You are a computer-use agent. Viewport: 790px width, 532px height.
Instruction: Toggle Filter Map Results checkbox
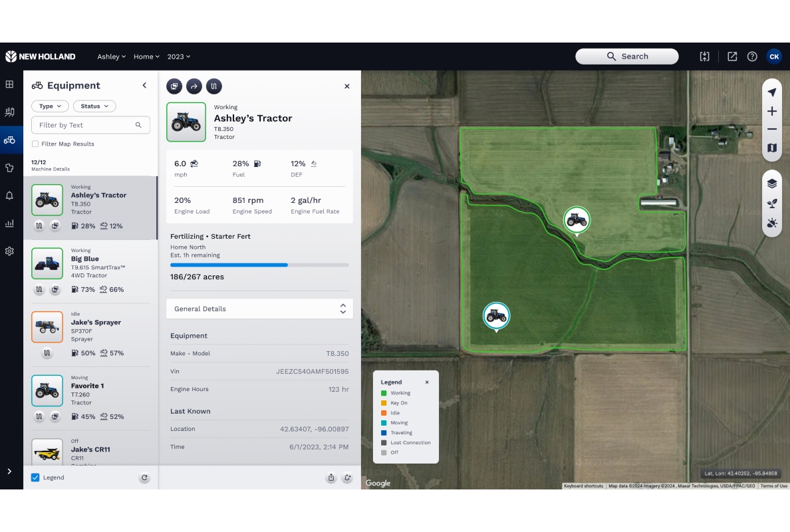tap(35, 144)
